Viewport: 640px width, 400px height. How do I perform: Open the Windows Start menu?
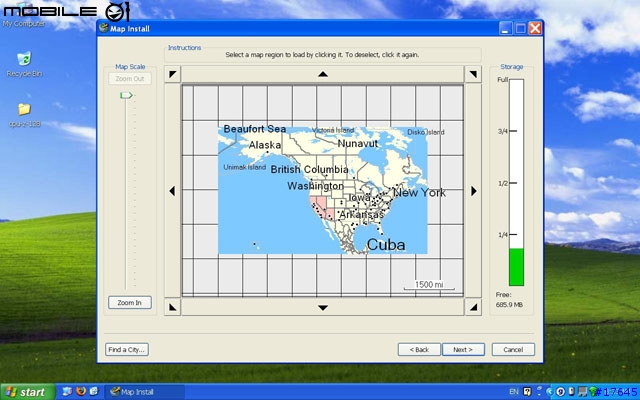[27, 392]
